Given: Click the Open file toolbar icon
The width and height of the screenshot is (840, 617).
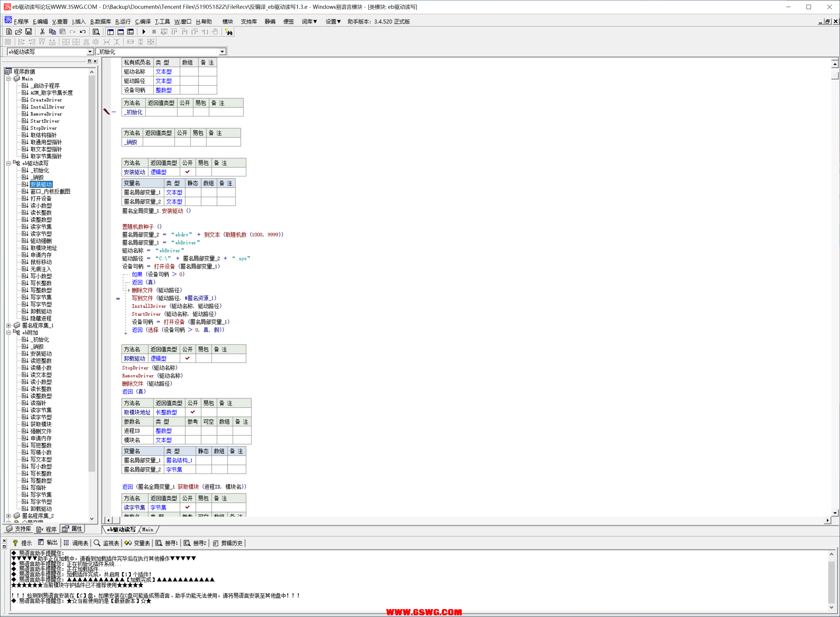Looking at the screenshot, I should pyautogui.click(x=18, y=32).
